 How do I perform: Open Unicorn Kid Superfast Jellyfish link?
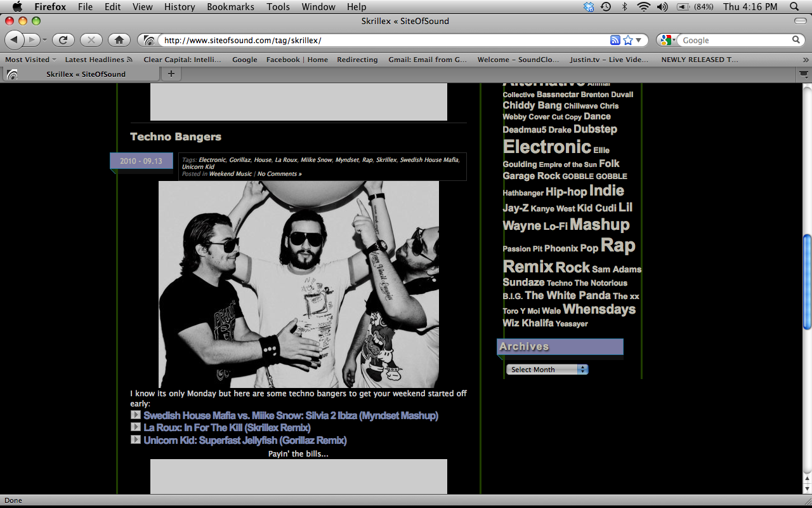(245, 439)
